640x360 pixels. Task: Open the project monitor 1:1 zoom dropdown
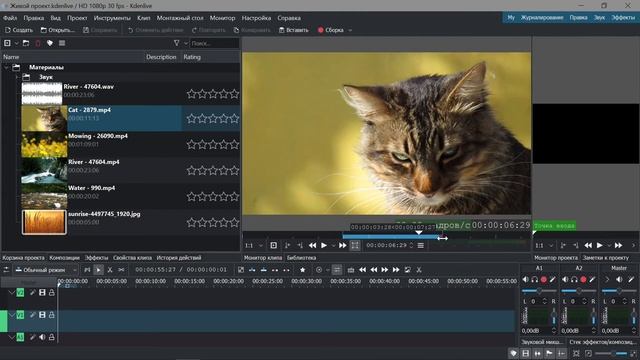point(551,245)
